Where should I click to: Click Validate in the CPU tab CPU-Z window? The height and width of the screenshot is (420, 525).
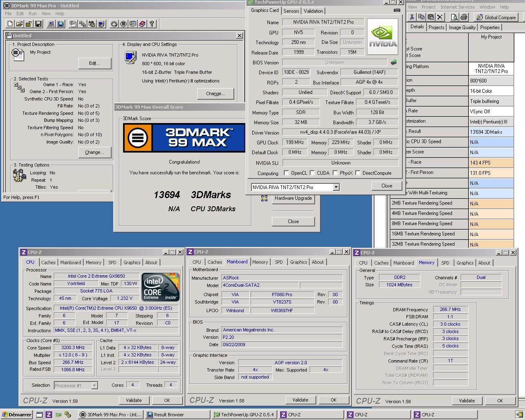(134, 400)
